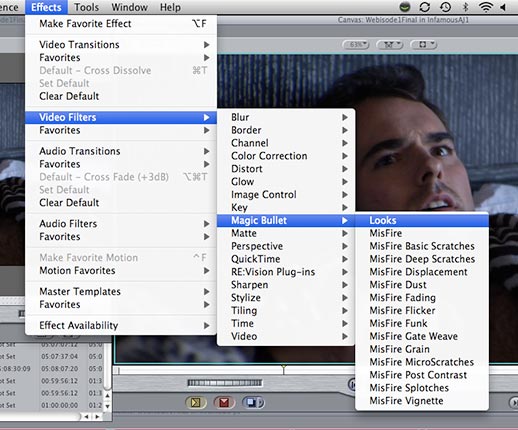The width and height of the screenshot is (518, 430).
Task: Apply MisFire Dust
Action: [x=422, y=285]
